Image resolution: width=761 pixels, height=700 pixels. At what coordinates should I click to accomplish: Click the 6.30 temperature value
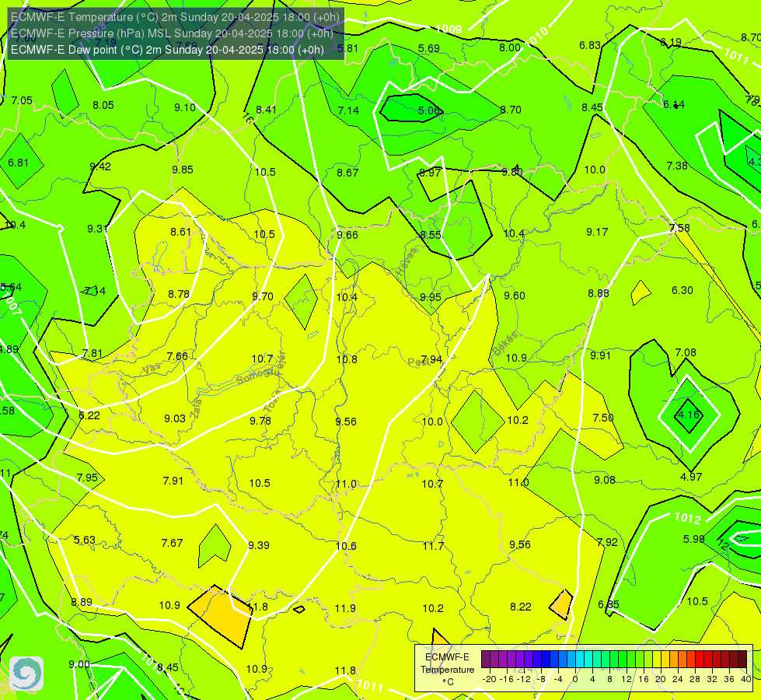coord(682,290)
